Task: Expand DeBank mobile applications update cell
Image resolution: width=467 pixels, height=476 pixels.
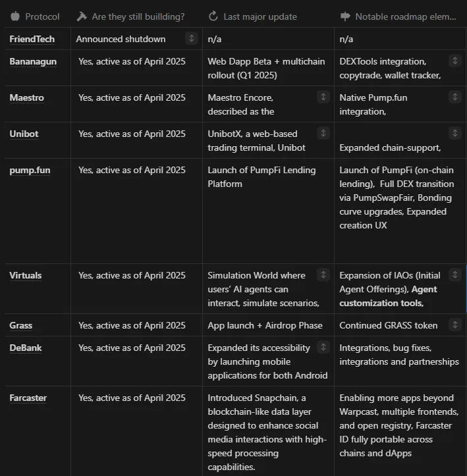Action: [323, 347]
